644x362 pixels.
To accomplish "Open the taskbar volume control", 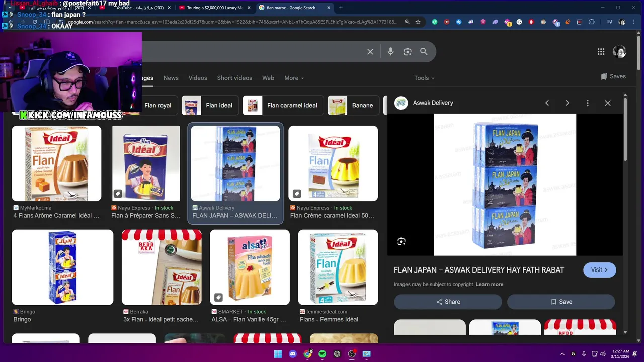I will click(x=603, y=354).
